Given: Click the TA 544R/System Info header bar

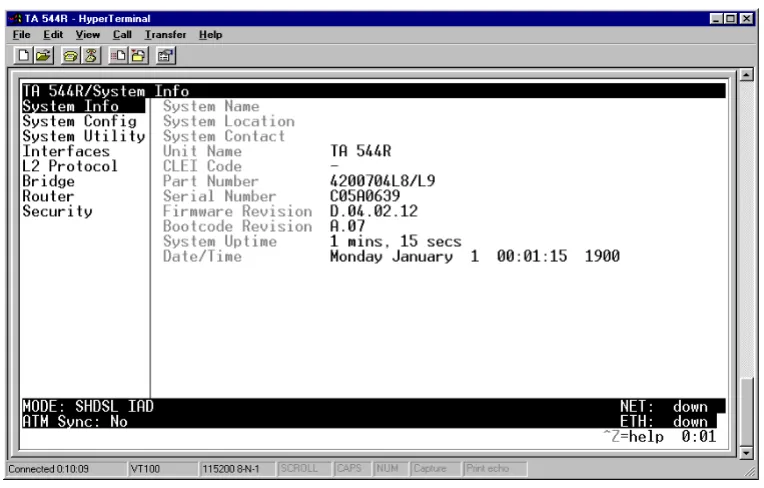Looking at the screenshot, I should pyautogui.click(x=374, y=91).
